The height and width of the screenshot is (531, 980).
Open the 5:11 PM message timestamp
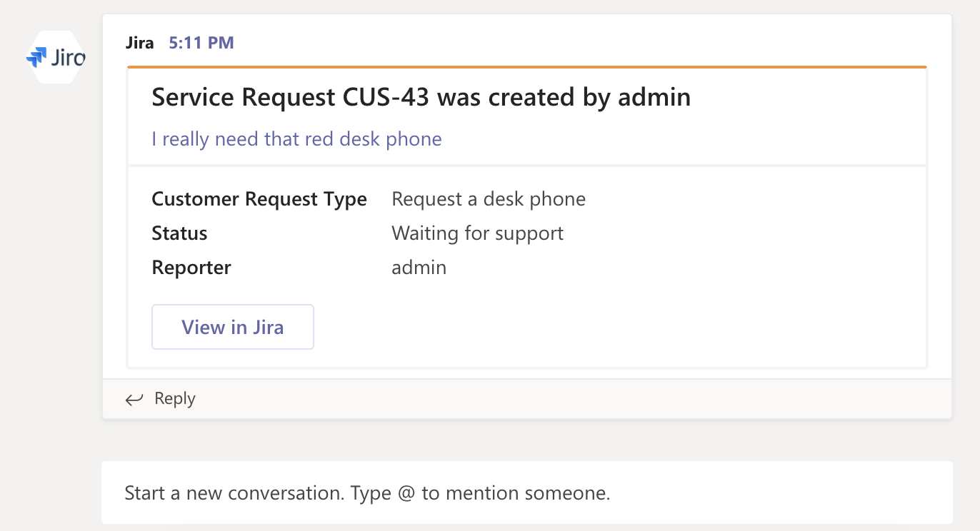201,43
